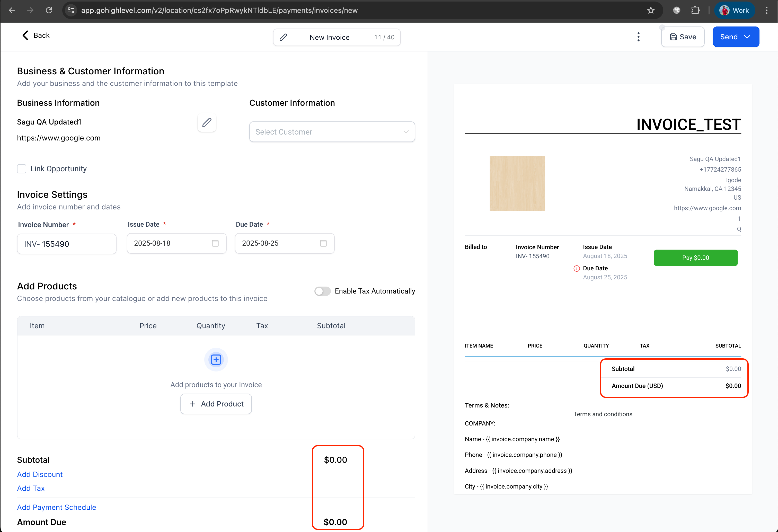The image size is (778, 532).
Task: Click the Add Discount link
Action: (40, 474)
